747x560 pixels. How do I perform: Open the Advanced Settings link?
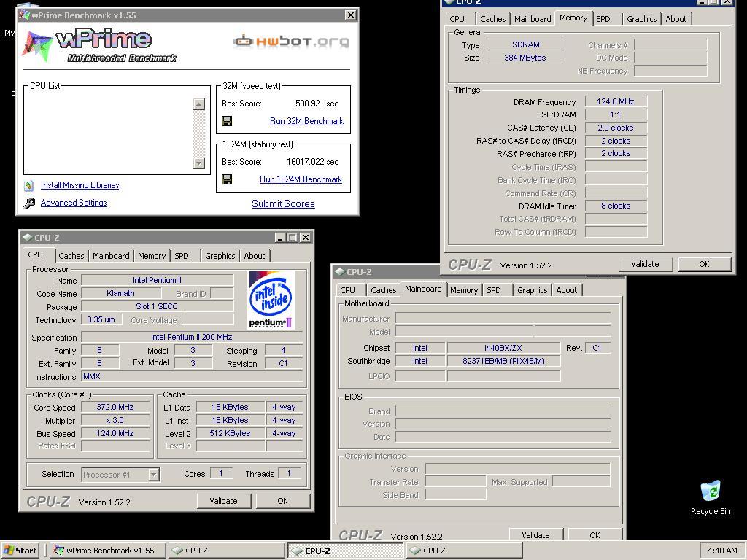point(74,203)
